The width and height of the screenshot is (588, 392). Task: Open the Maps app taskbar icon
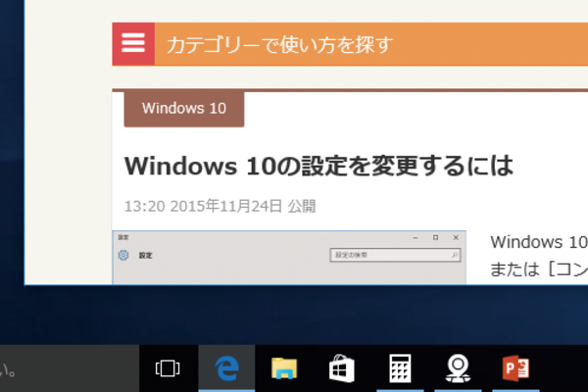pyautogui.click(x=458, y=368)
